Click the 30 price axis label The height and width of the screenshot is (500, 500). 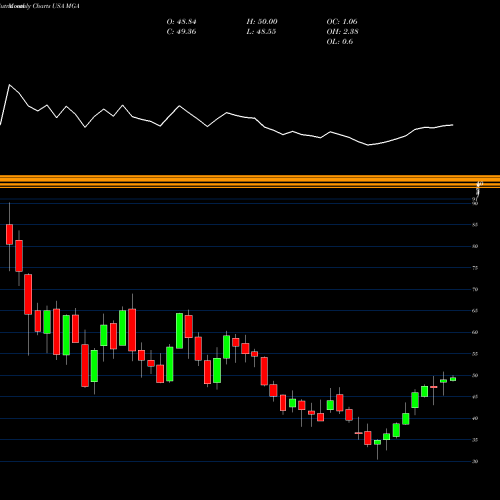pyautogui.click(x=475, y=461)
